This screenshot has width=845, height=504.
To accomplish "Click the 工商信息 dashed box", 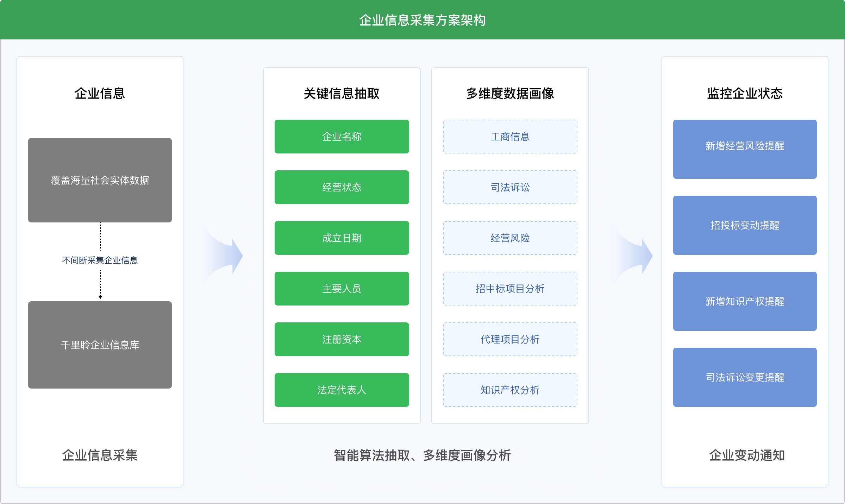I will 510,137.
